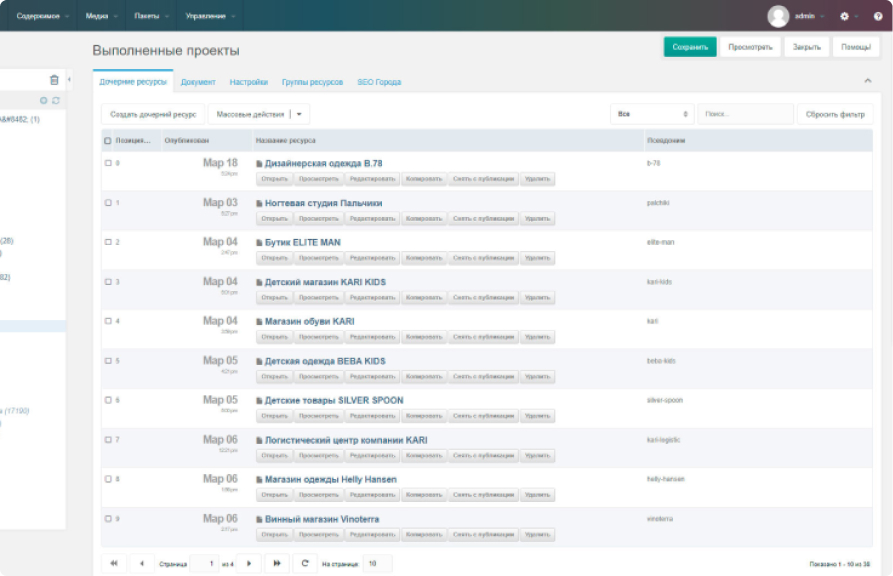Collapse the tab panel with the chevron
893x576 pixels.
pyautogui.click(x=866, y=81)
